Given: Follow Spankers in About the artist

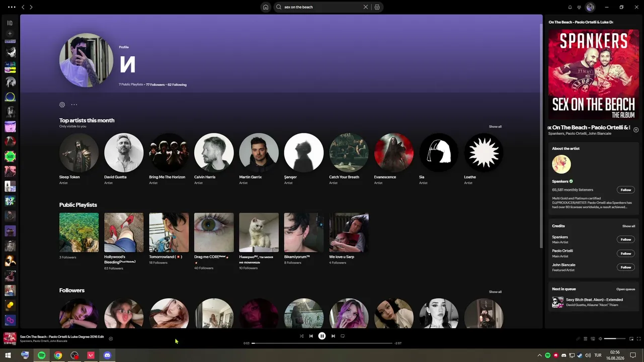Looking at the screenshot, I should 625,190.
